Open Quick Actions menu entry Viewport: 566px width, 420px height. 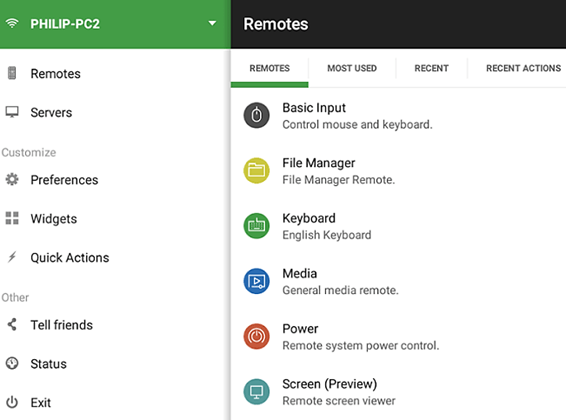click(70, 258)
